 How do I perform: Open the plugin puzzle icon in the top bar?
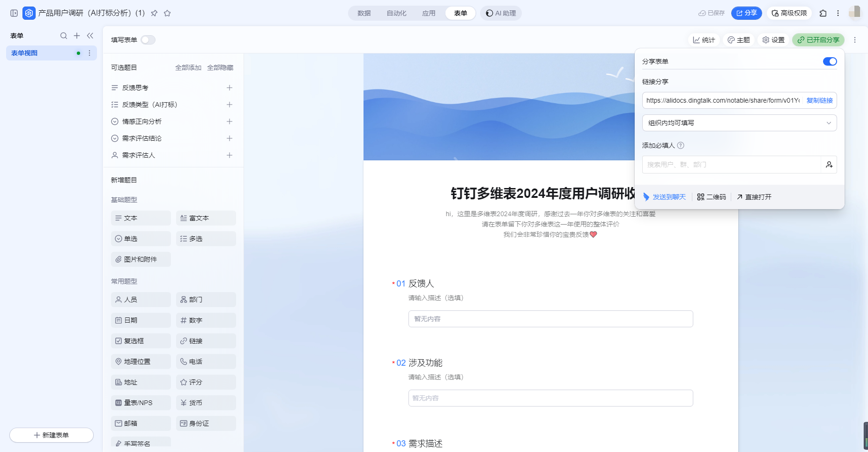point(823,13)
